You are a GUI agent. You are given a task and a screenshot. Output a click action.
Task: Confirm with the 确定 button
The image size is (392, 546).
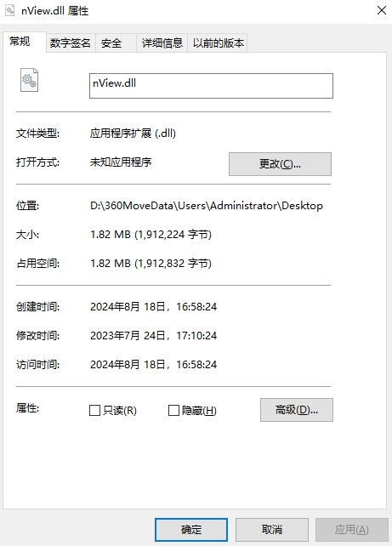point(191,530)
